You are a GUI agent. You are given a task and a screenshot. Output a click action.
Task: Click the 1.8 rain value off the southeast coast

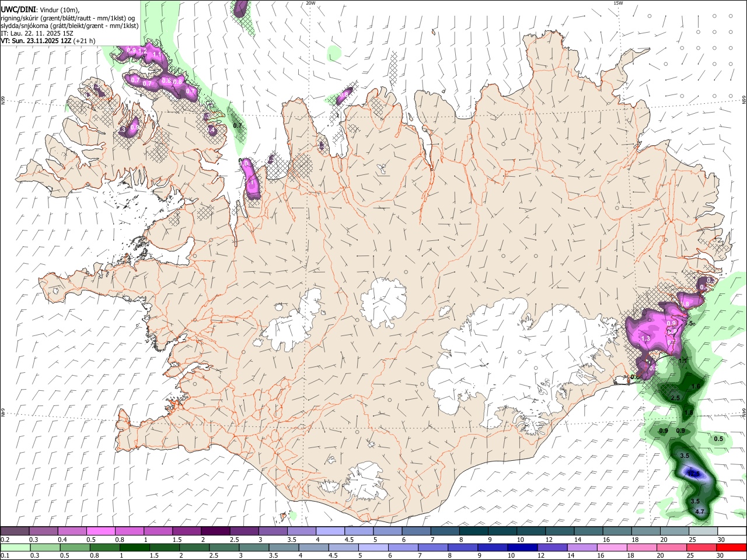(689, 412)
